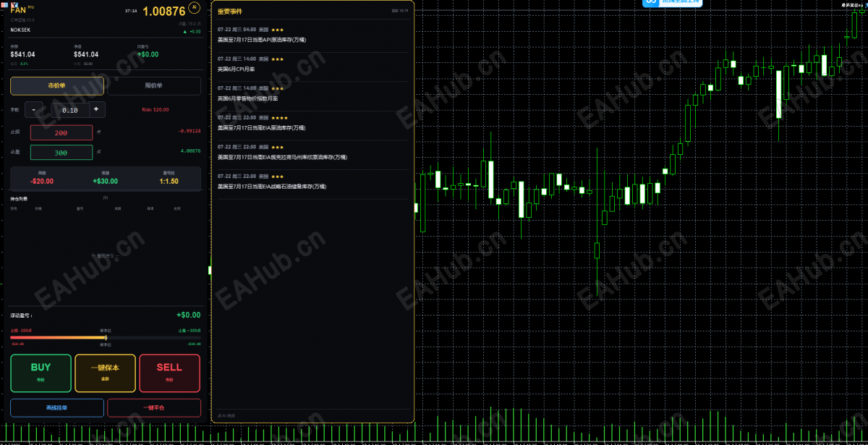This screenshot has height=445, width=868.
Task: Increase lot size with plus button
Action: [x=96, y=109]
